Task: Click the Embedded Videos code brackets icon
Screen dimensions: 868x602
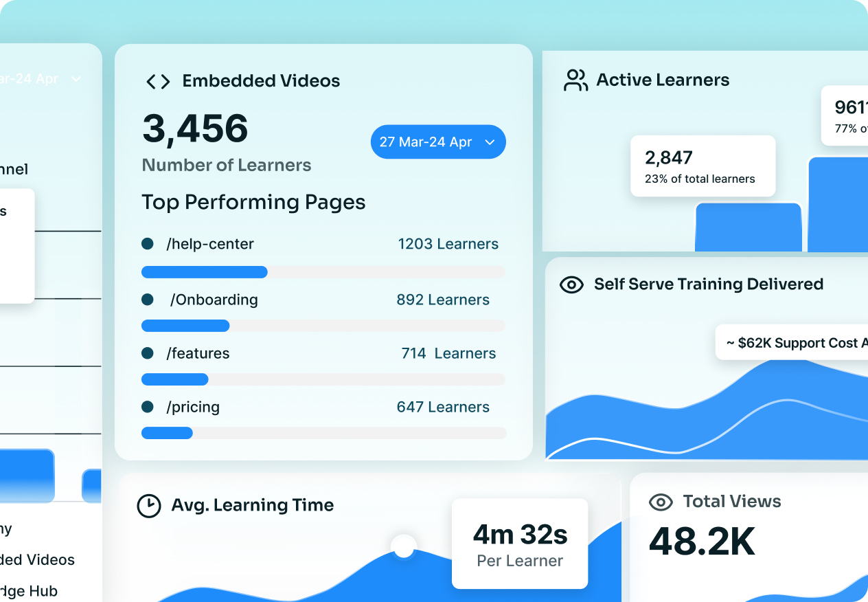Action: click(x=158, y=82)
